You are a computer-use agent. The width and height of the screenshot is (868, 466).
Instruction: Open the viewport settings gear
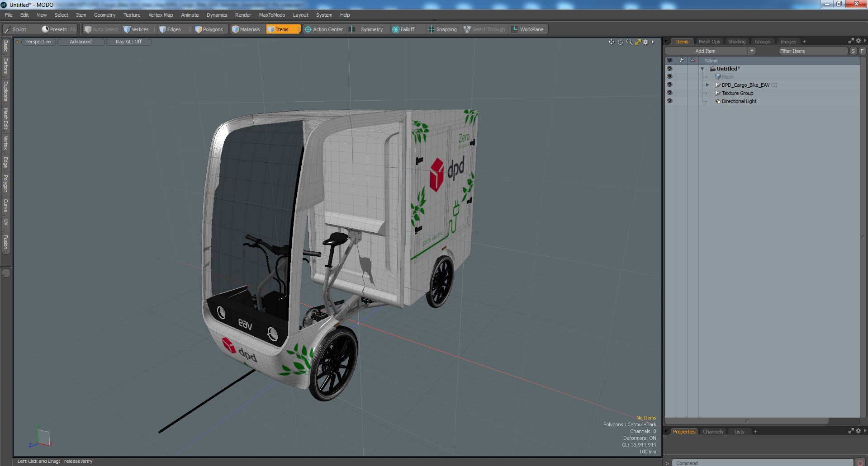[x=645, y=42]
